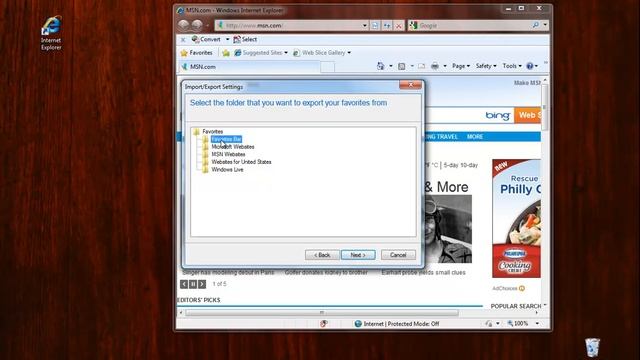Click Add to Favorites Bar icon
640x360 pixels.
pos(226,53)
